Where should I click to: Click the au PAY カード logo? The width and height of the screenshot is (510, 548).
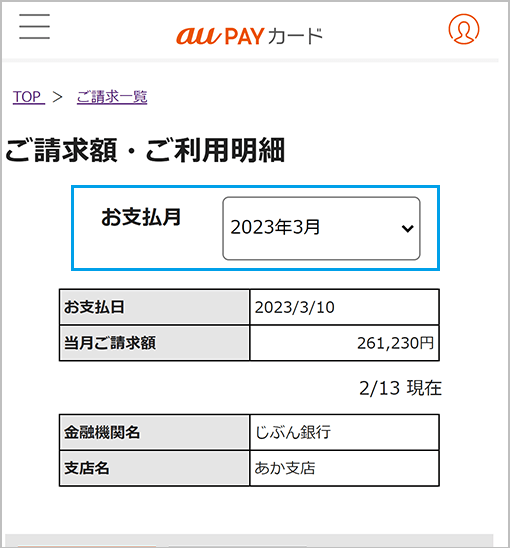[x=249, y=36]
